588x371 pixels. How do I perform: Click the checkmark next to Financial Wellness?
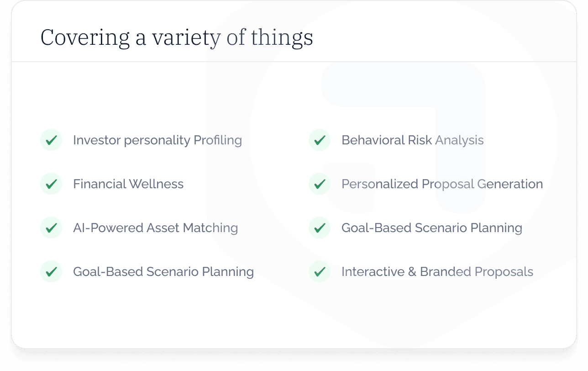pyautogui.click(x=51, y=184)
